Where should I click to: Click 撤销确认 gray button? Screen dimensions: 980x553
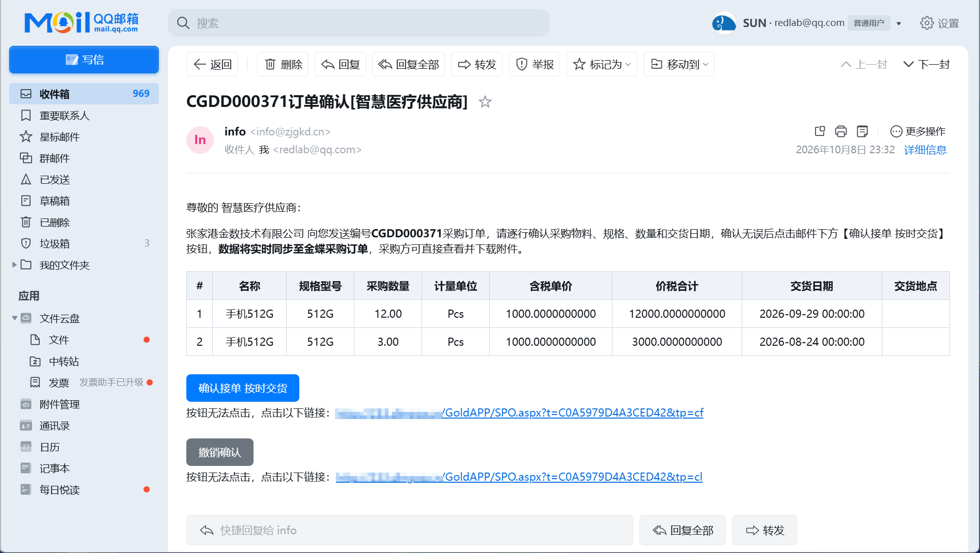pos(220,452)
